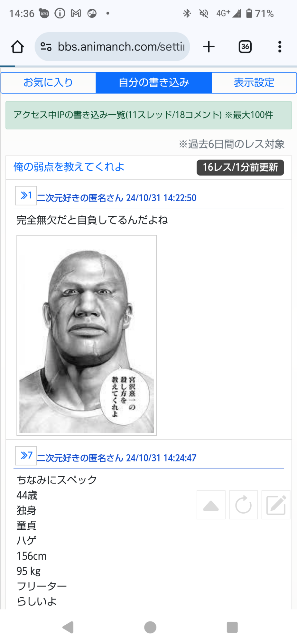Screen dimensions: 297x644
Task: Tap the Android recent apps square
Action: 232,627
